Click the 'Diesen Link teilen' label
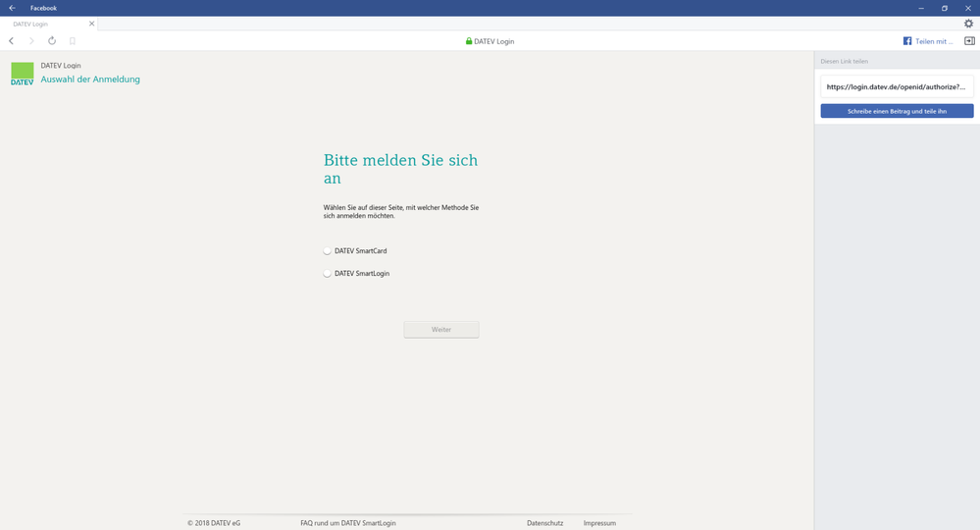The height and width of the screenshot is (530, 980). [844, 61]
